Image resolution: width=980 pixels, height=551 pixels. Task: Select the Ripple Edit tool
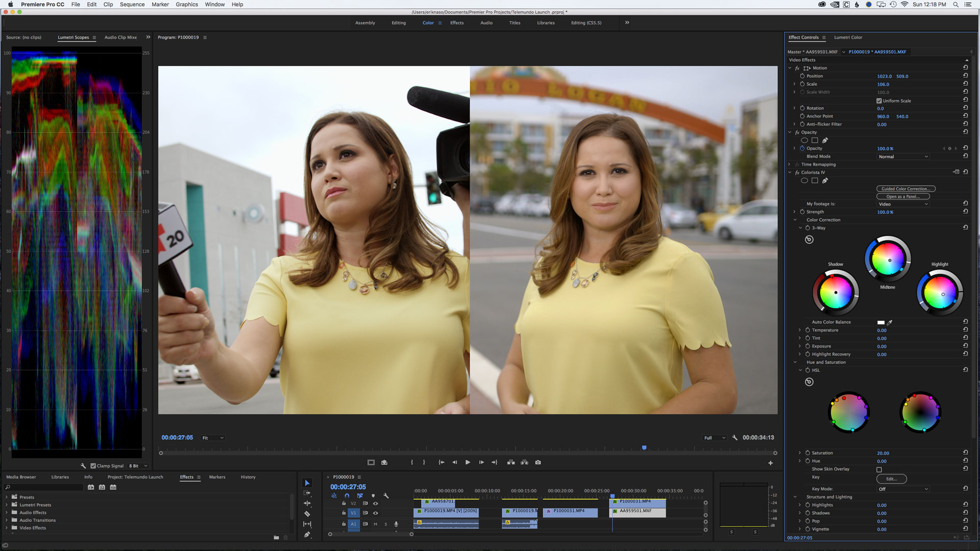point(307,503)
